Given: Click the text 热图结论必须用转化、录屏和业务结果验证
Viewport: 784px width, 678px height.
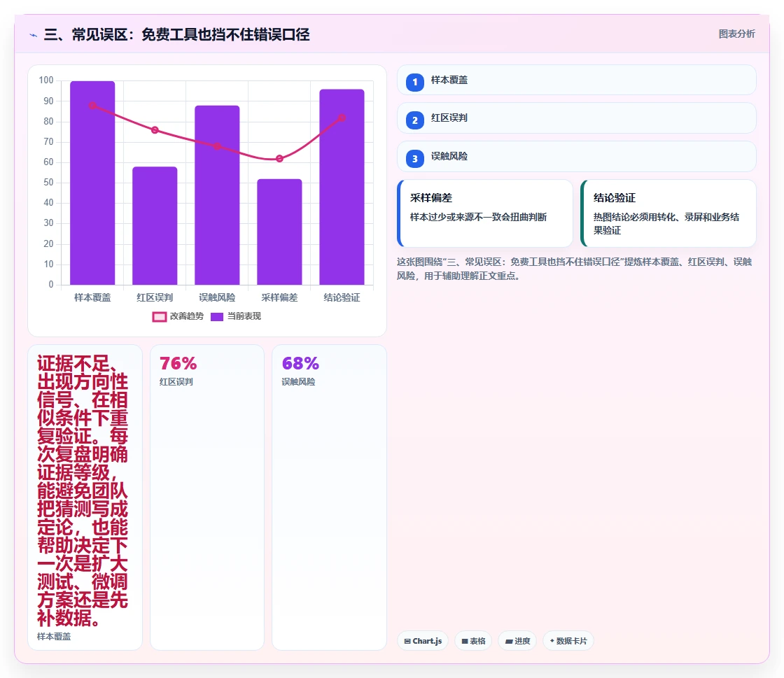Looking at the screenshot, I should coord(666,224).
